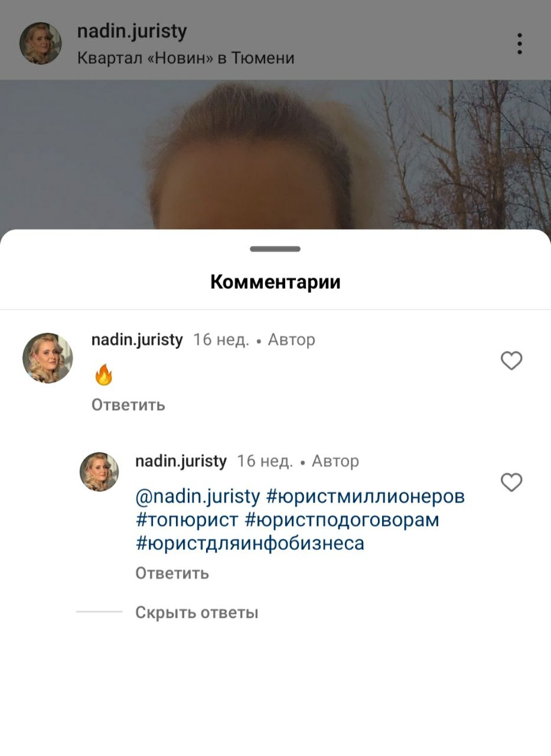This screenshot has width=551, height=756.
Task: Open the three-dot post options menu
Action: [519, 44]
